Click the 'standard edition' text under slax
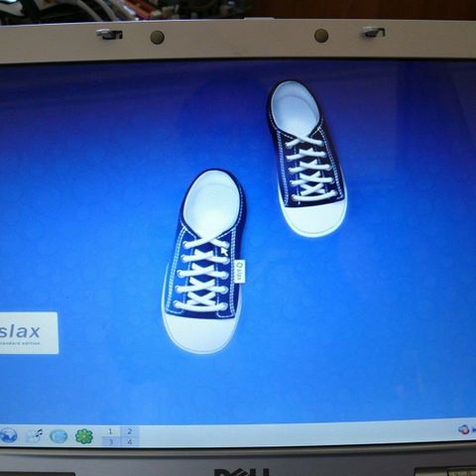This screenshot has height=476, width=476. 20,343
